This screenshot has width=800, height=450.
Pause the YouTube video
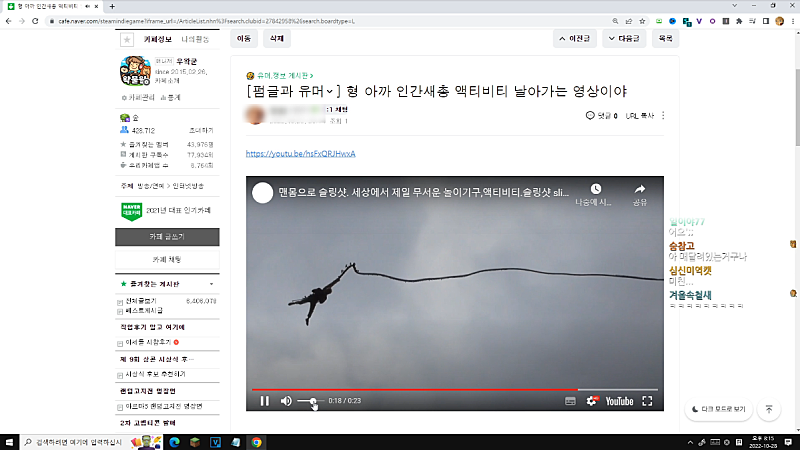click(264, 401)
